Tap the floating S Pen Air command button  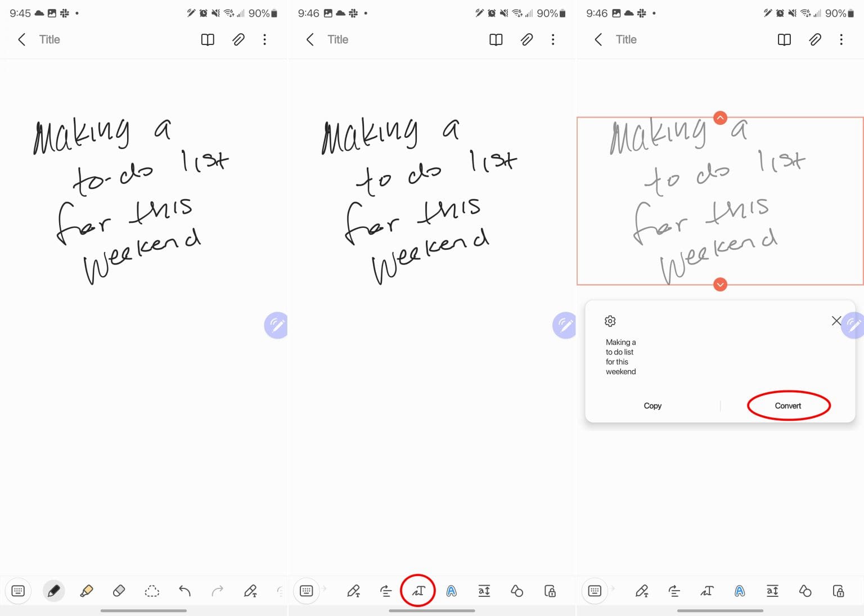pyautogui.click(x=276, y=325)
